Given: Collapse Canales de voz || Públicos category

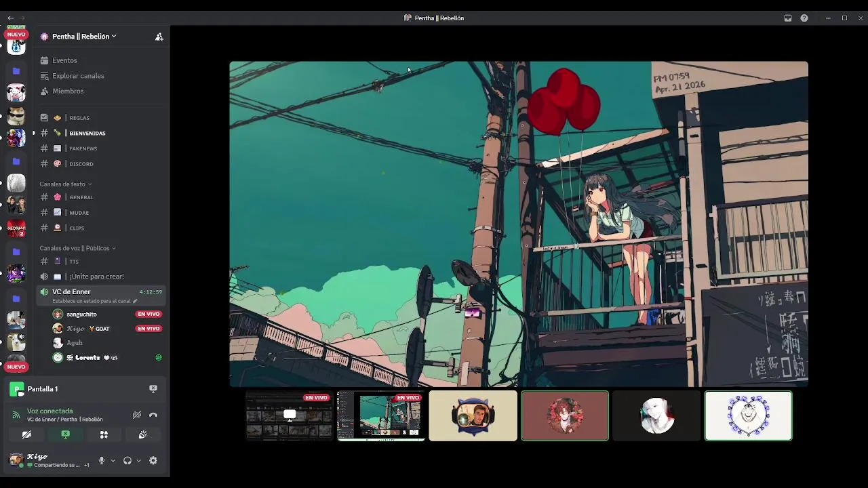Looking at the screenshot, I should [77, 248].
